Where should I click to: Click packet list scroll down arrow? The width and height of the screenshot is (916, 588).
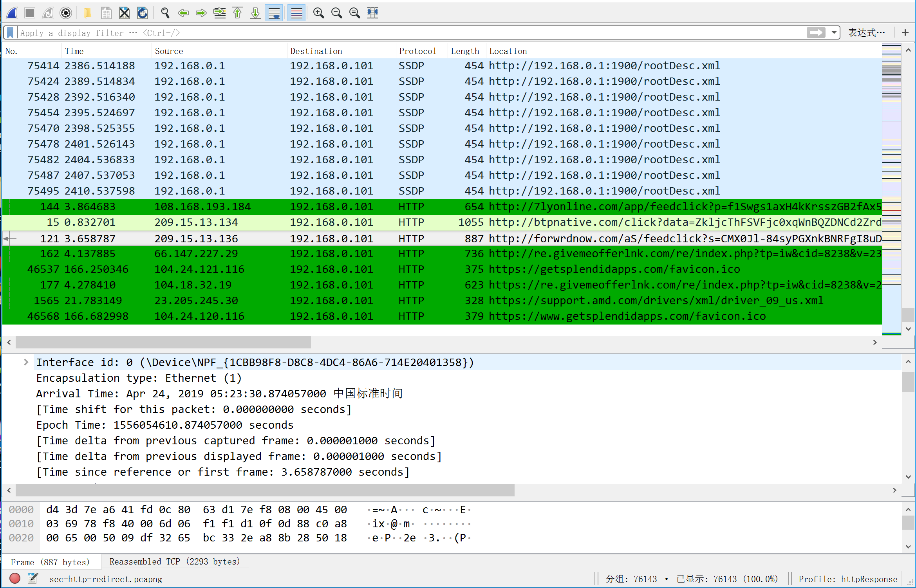coord(908,329)
